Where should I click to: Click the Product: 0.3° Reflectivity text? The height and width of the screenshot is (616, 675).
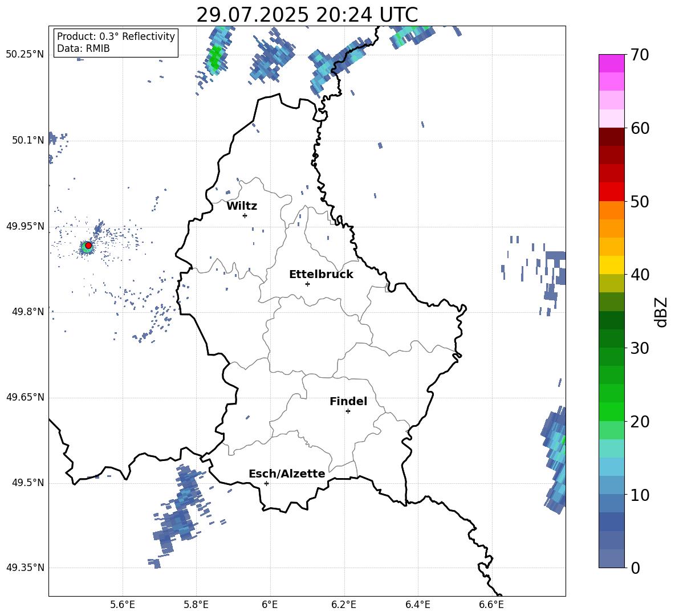click(x=116, y=36)
